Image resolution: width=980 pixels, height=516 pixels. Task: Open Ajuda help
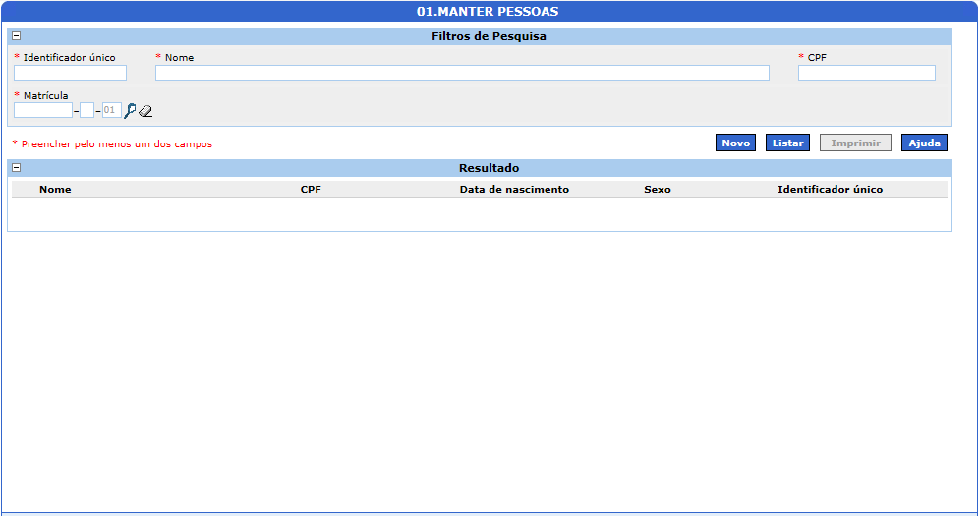point(924,143)
